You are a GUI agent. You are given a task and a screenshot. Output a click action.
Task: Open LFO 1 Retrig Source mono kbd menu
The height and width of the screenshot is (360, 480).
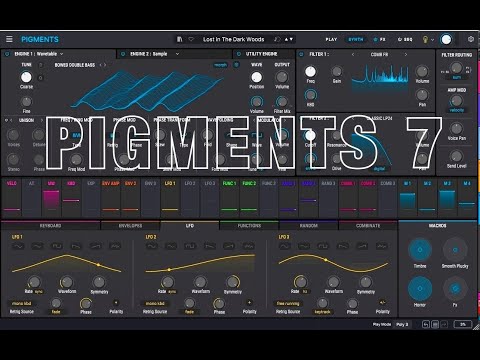click(x=22, y=304)
